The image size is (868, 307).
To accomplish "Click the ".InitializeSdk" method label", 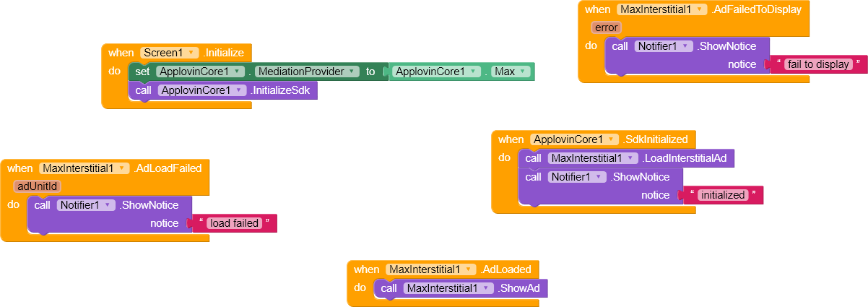I will point(279,90).
